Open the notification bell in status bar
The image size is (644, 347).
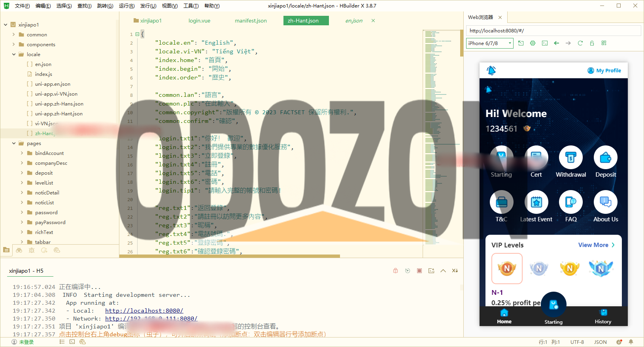click(x=631, y=342)
